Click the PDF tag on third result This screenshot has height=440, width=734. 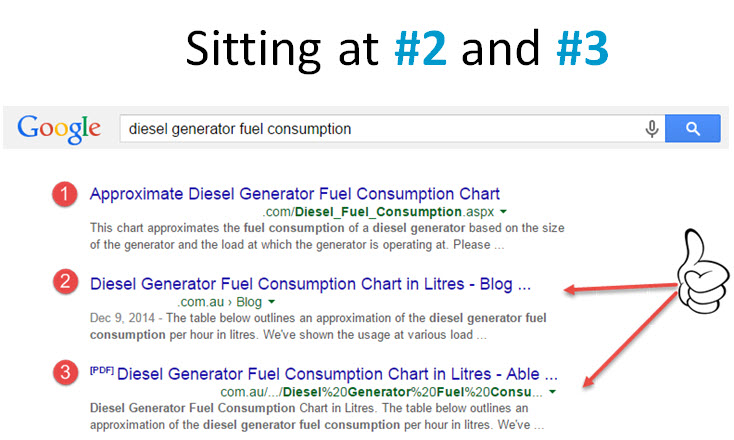(101, 371)
